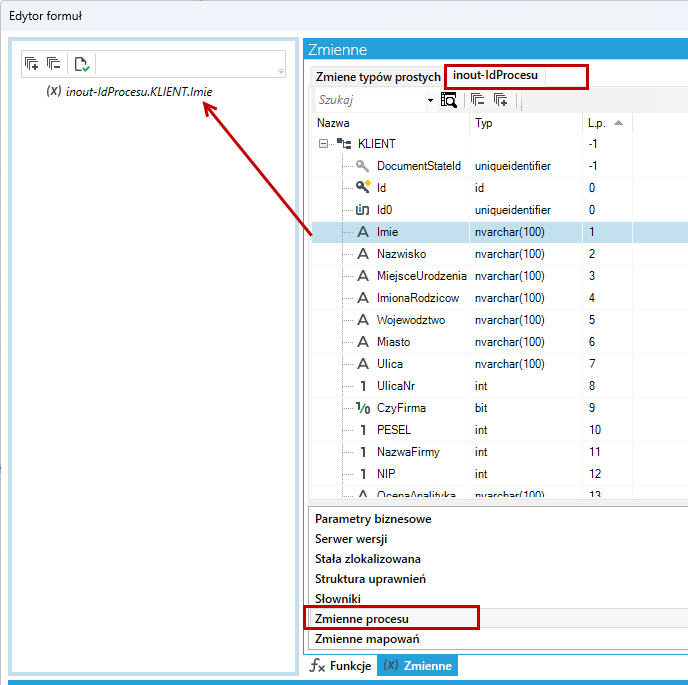Click text type icon beside ImionaRodzicow
The width and height of the screenshot is (688, 685).
coord(363,298)
